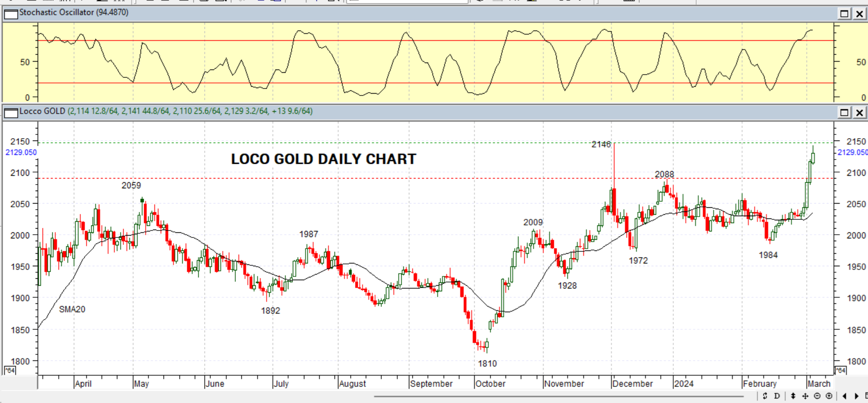Viewport: 868px width, 403px height.
Task: Click the left ^64 price-format box
Action: click(10, 370)
